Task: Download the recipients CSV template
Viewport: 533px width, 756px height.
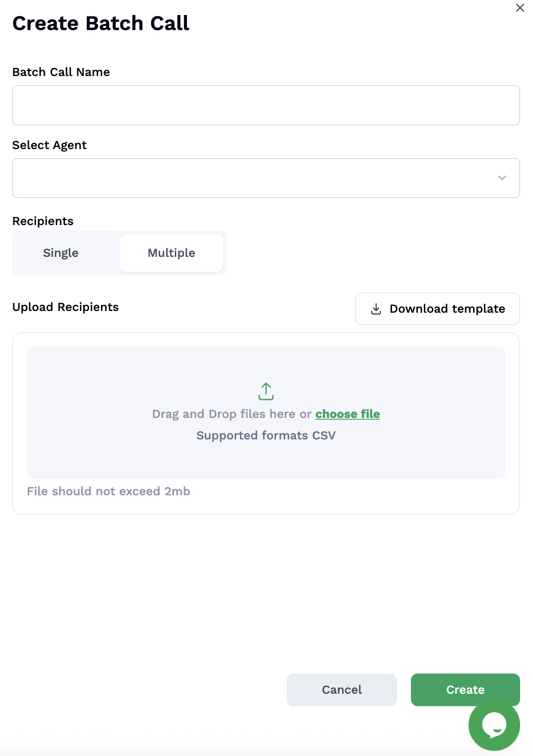Action: pos(438,309)
